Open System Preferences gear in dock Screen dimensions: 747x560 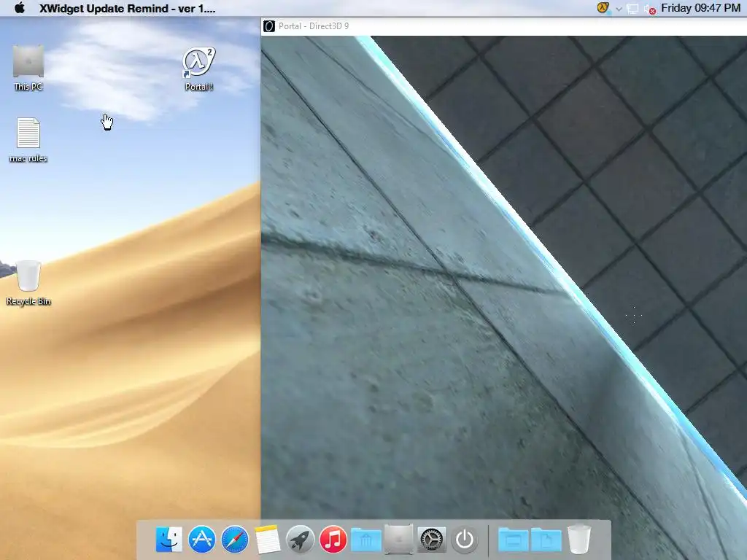coord(432,540)
